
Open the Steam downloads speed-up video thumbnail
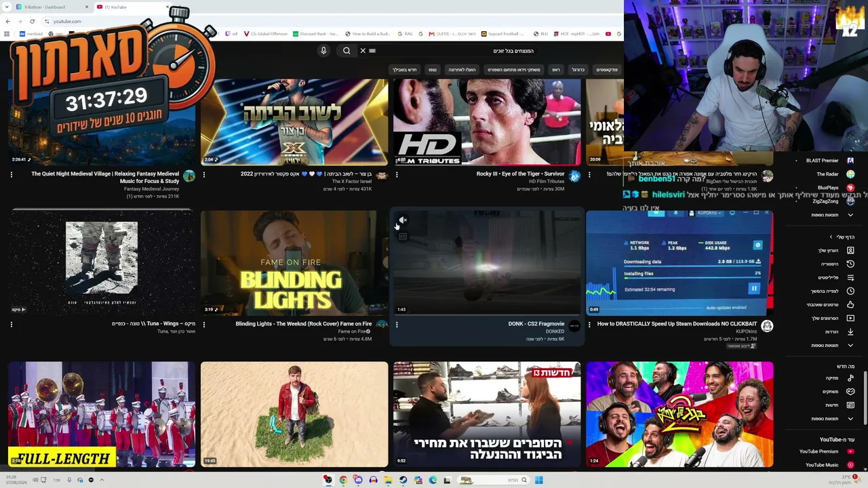[x=679, y=263]
